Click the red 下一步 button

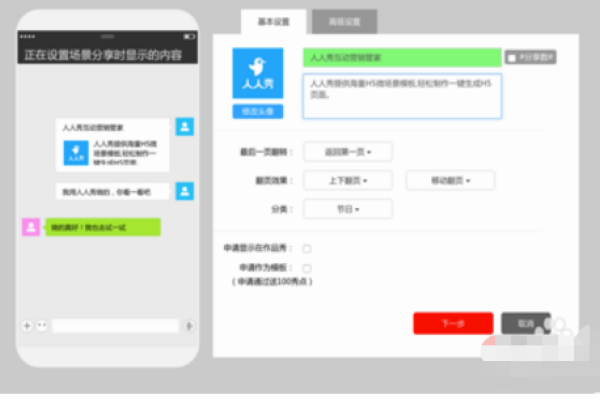[x=453, y=323]
